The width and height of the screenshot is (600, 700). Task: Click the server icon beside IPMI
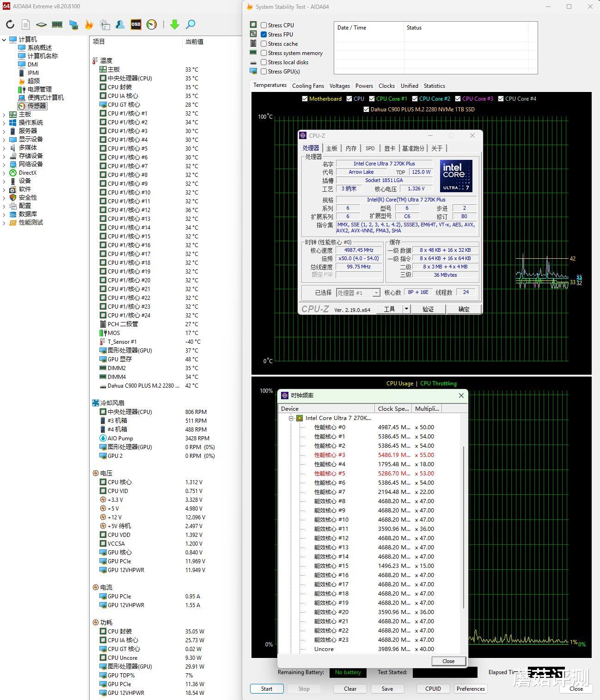[x=22, y=73]
